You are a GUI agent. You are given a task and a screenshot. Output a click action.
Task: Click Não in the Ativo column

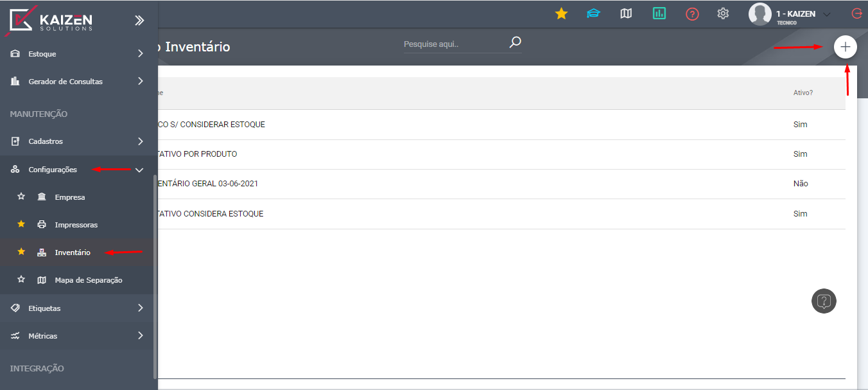801,184
